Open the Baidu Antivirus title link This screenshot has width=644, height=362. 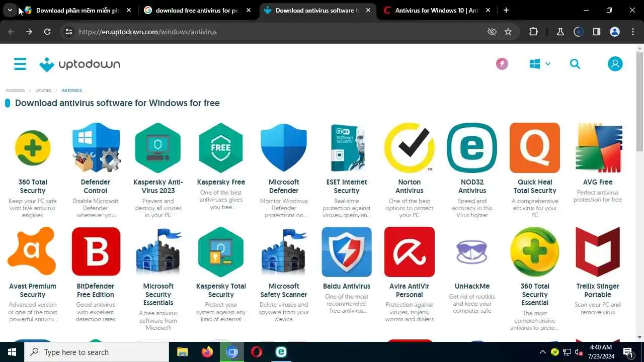(347, 286)
